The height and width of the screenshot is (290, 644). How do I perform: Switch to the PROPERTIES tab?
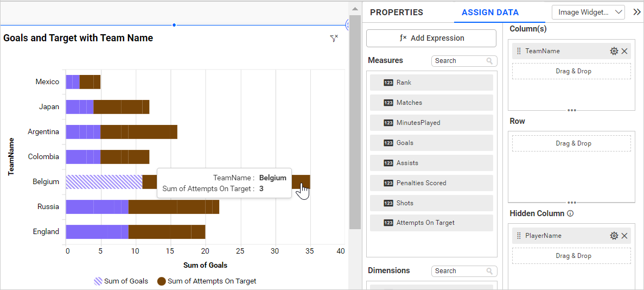coord(396,12)
